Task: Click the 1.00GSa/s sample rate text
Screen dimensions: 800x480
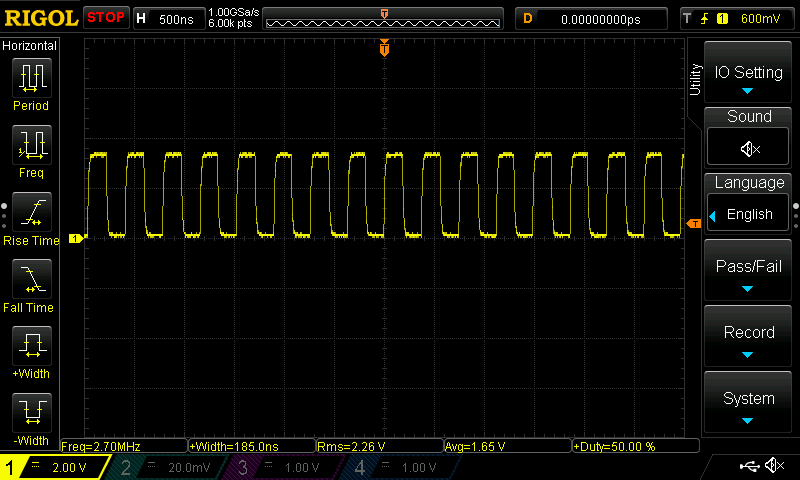Action: click(x=234, y=12)
